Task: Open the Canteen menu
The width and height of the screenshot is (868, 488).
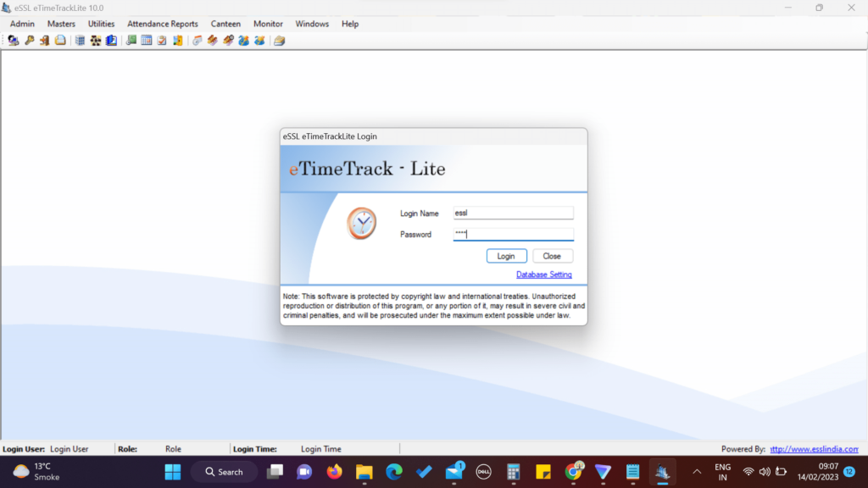Action: click(225, 23)
